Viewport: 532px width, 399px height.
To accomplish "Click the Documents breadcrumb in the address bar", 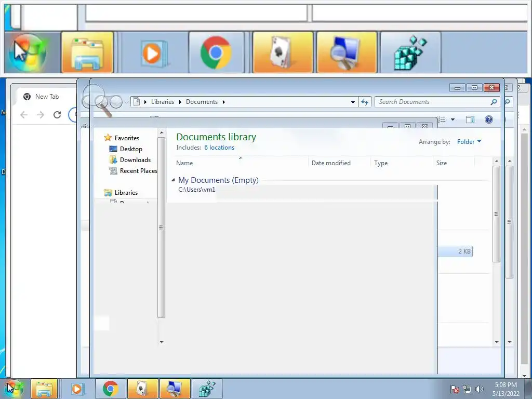I will pos(202,102).
